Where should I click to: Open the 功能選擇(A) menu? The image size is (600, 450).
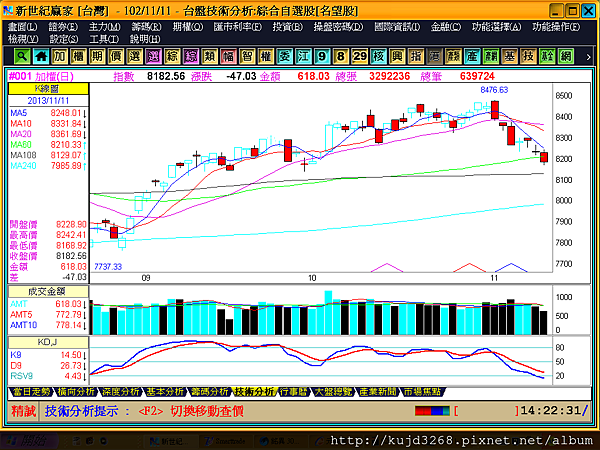point(496,27)
